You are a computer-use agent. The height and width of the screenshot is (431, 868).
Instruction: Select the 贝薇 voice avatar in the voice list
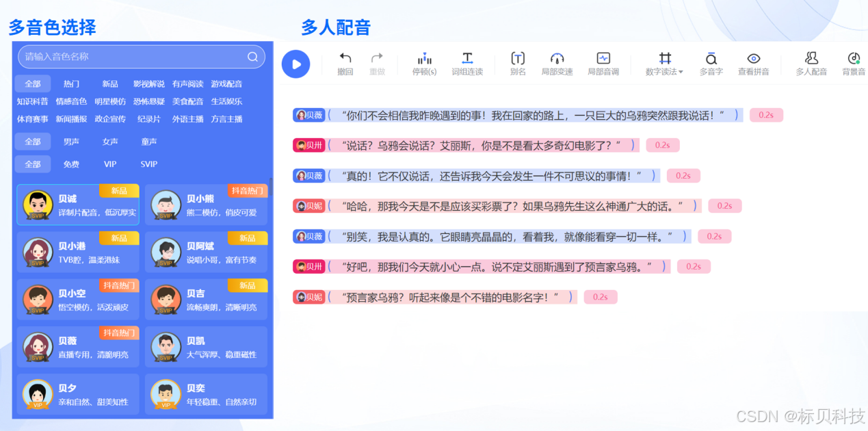coord(38,347)
